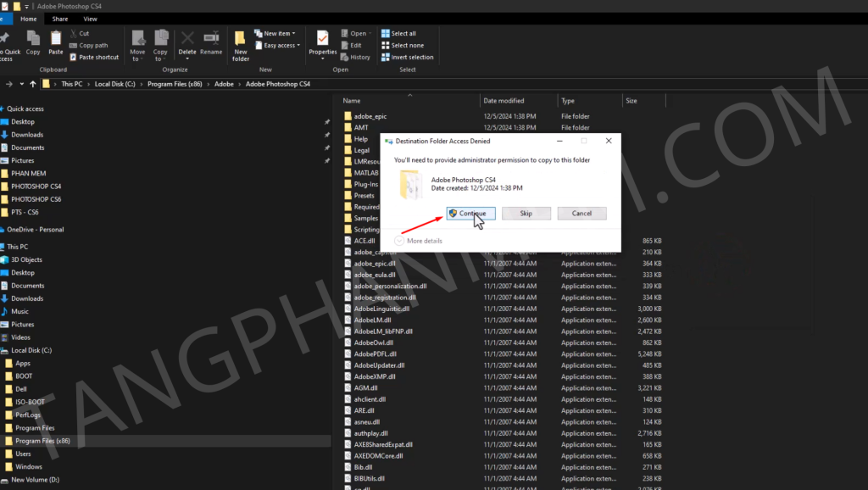Viewport: 868px width, 490px height.
Task: Open the Easy access dropdown
Action: coord(280,46)
